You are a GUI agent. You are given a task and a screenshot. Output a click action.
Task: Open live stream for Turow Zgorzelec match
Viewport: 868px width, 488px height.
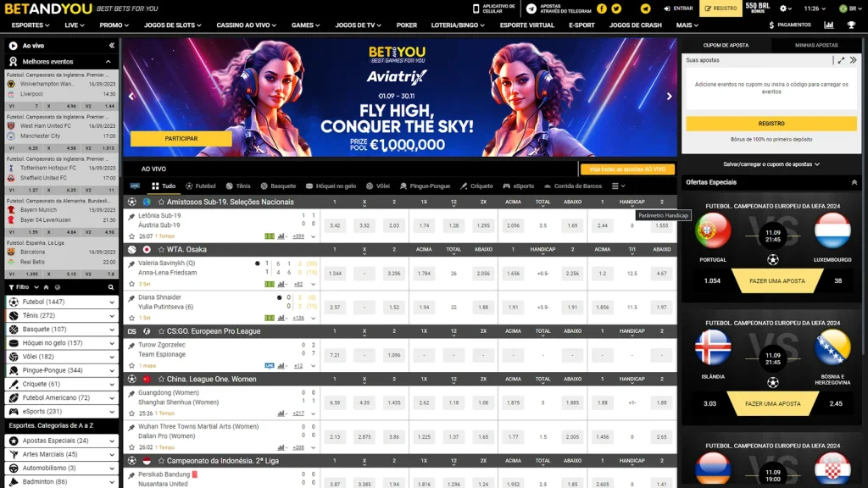tap(269, 366)
